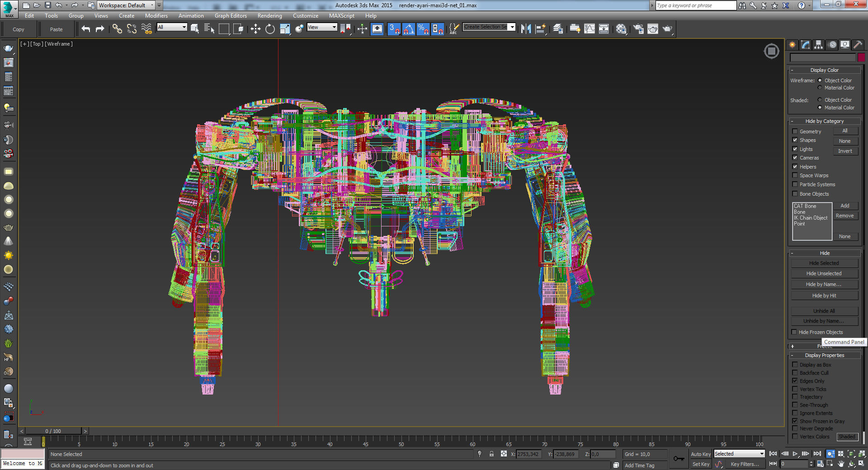Open the Modifiers menu
This screenshot has width=868, height=470.
point(156,16)
